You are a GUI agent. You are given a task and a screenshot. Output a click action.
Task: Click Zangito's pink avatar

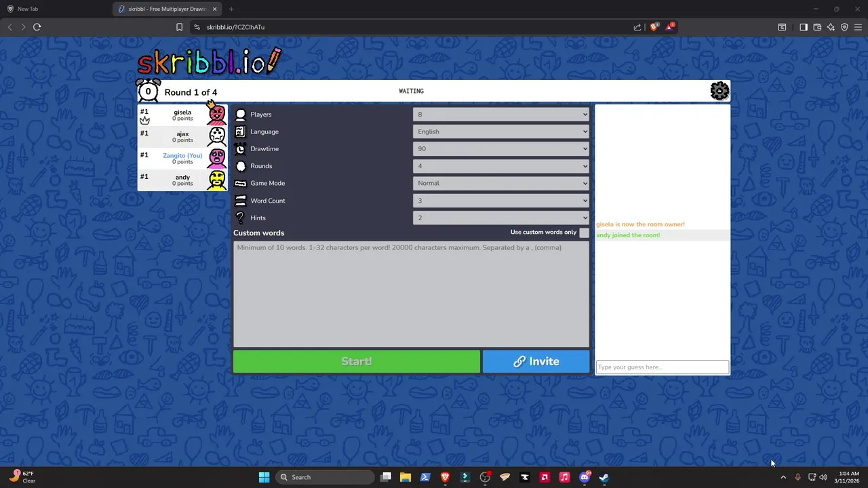click(x=217, y=158)
